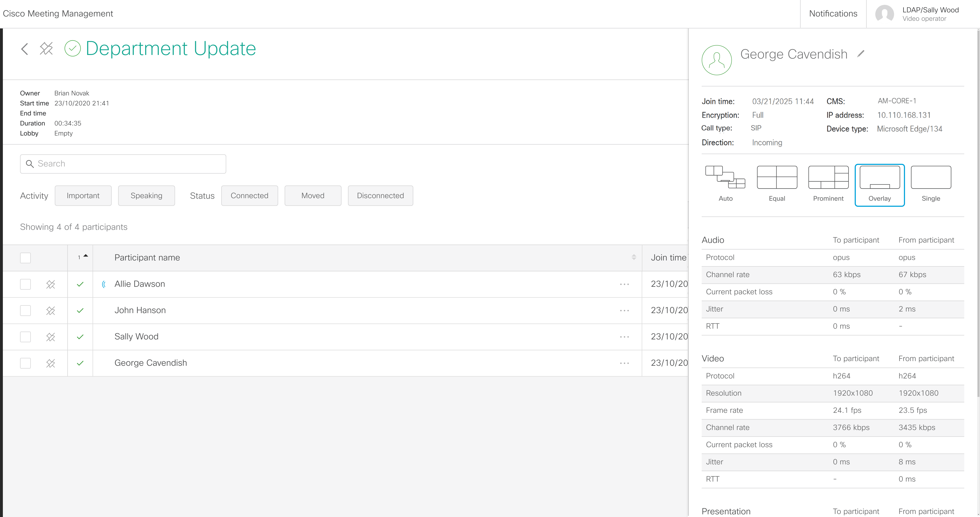The image size is (980, 517).
Task: Sort by Join time column
Action: [668, 258]
